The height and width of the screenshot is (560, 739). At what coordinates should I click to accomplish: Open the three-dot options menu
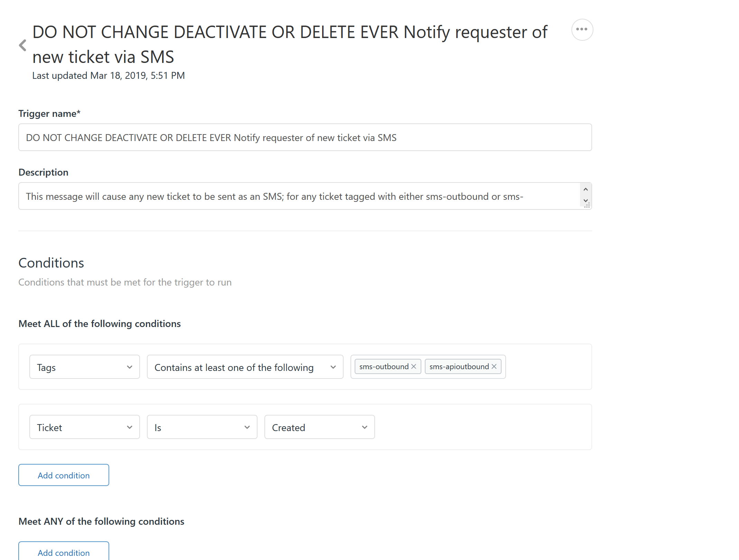point(582,30)
